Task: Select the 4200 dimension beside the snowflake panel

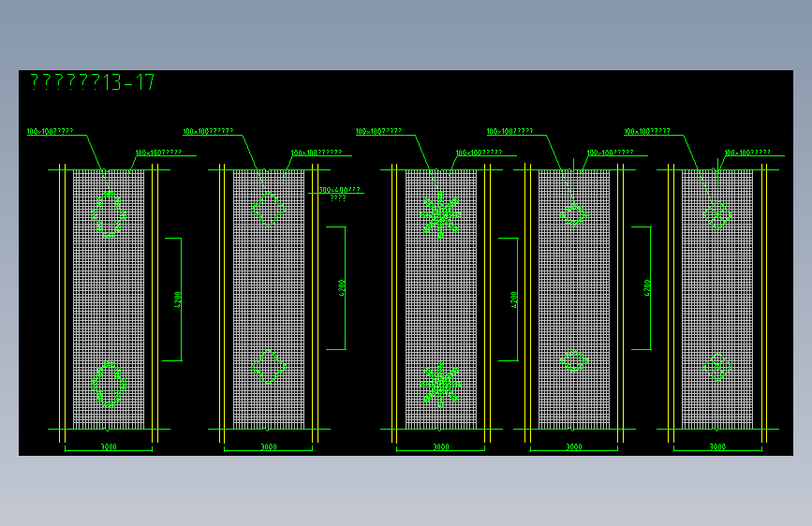Action: 514,300
